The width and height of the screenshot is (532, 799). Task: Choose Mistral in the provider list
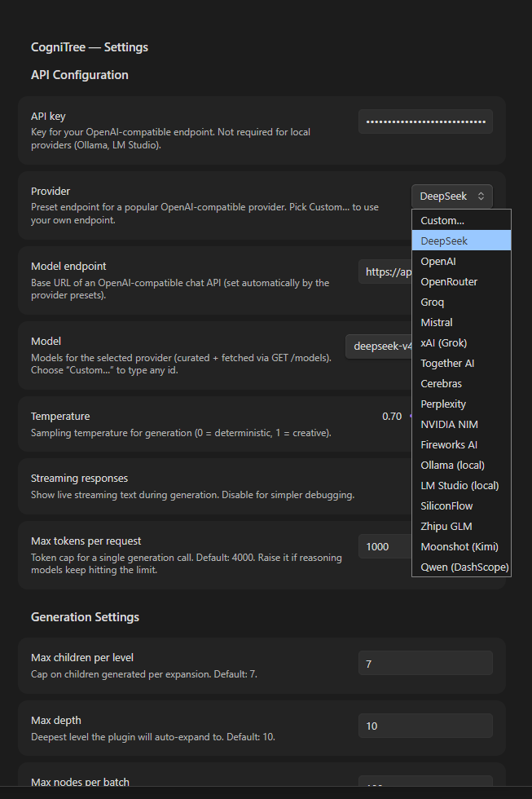[461, 322]
